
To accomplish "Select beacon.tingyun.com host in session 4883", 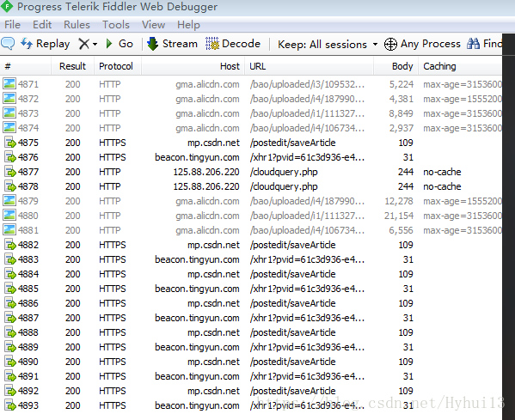I will pos(197,259).
